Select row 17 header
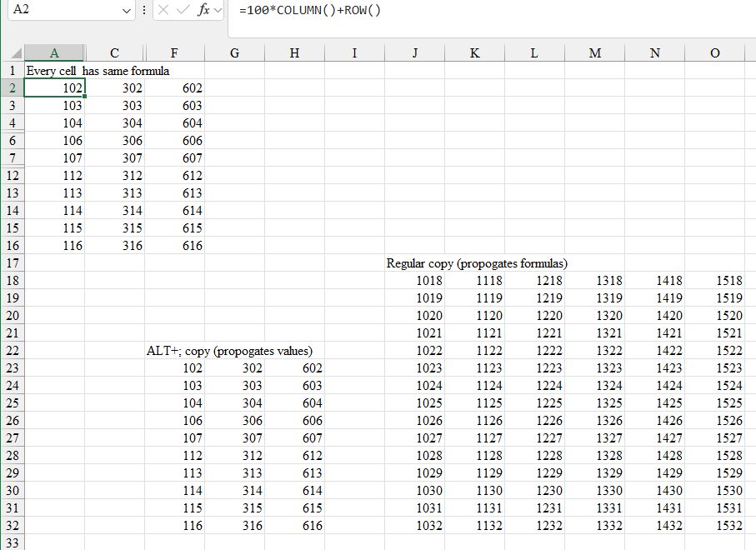Image resolution: width=756 pixels, height=550 pixels. click(x=13, y=262)
